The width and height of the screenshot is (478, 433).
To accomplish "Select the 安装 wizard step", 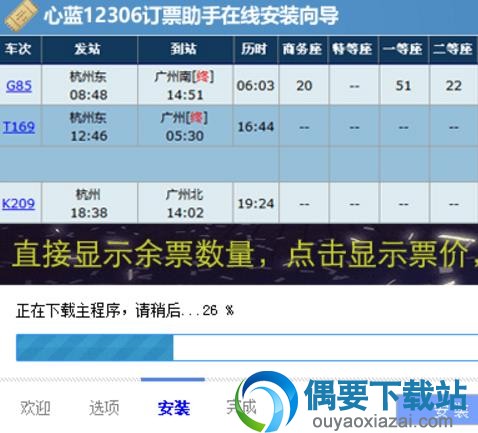I will (174, 408).
